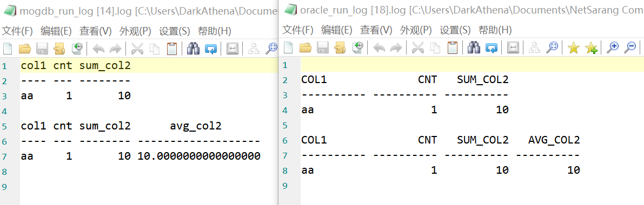Click Undo arrow in oracle_run_log window
The height and width of the screenshot is (205, 644).
tap(379, 48)
